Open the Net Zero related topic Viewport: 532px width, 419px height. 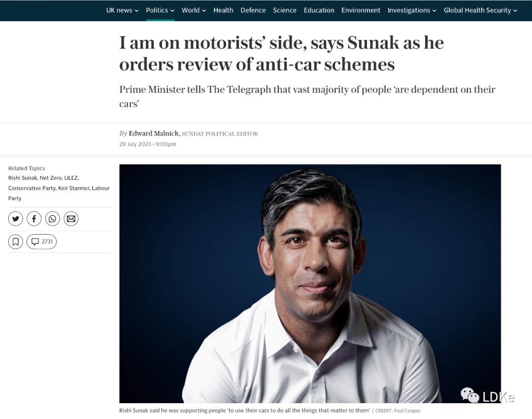51,178
